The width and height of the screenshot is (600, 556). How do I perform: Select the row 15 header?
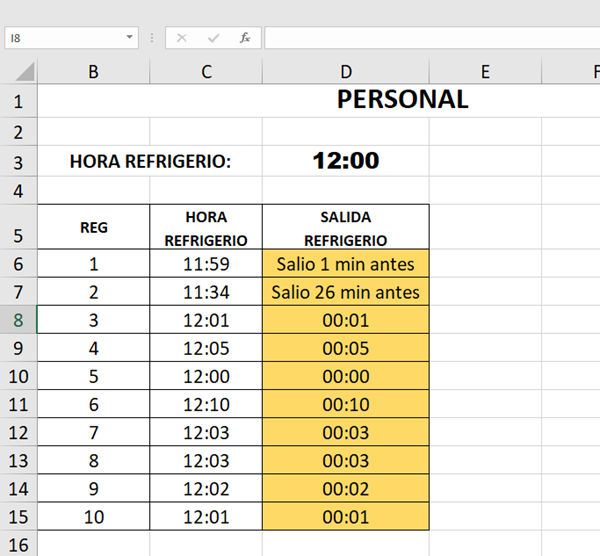pyautogui.click(x=19, y=517)
